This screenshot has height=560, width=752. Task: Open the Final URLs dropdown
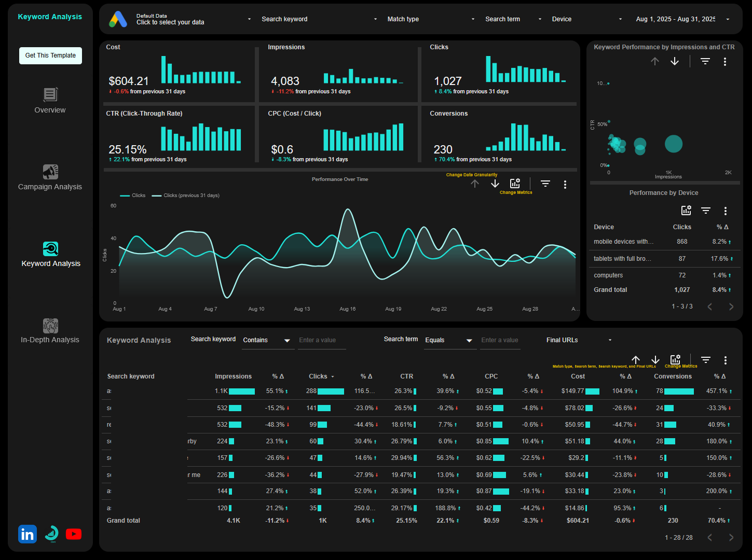(x=578, y=340)
